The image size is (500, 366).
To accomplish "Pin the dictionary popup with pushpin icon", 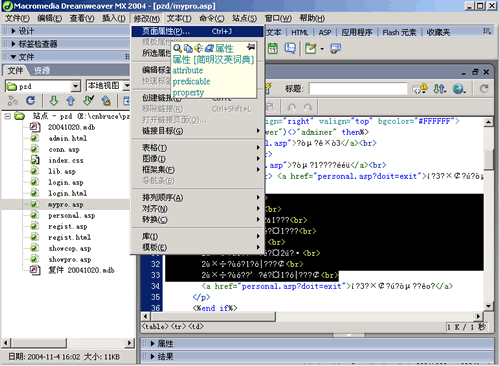I will pos(251,47).
